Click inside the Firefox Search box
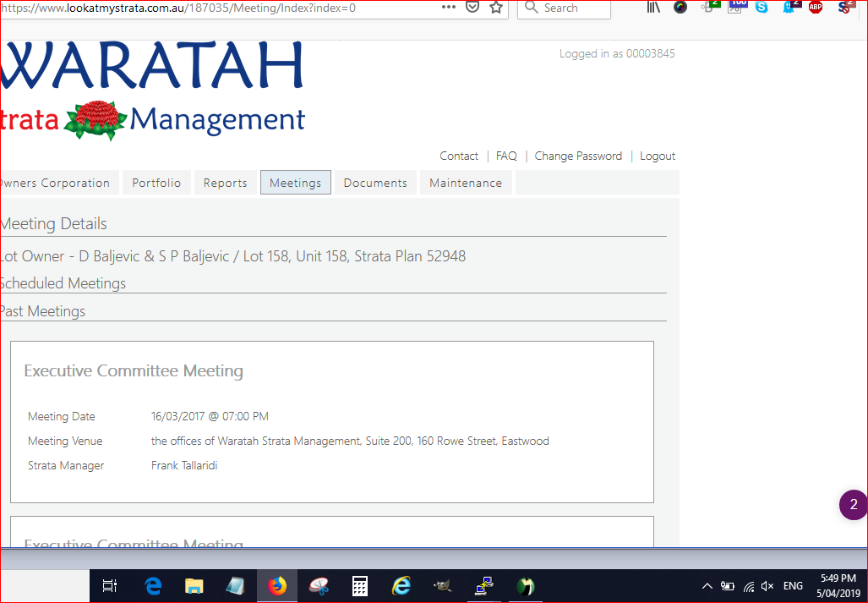This screenshot has width=868, height=603. point(564,8)
